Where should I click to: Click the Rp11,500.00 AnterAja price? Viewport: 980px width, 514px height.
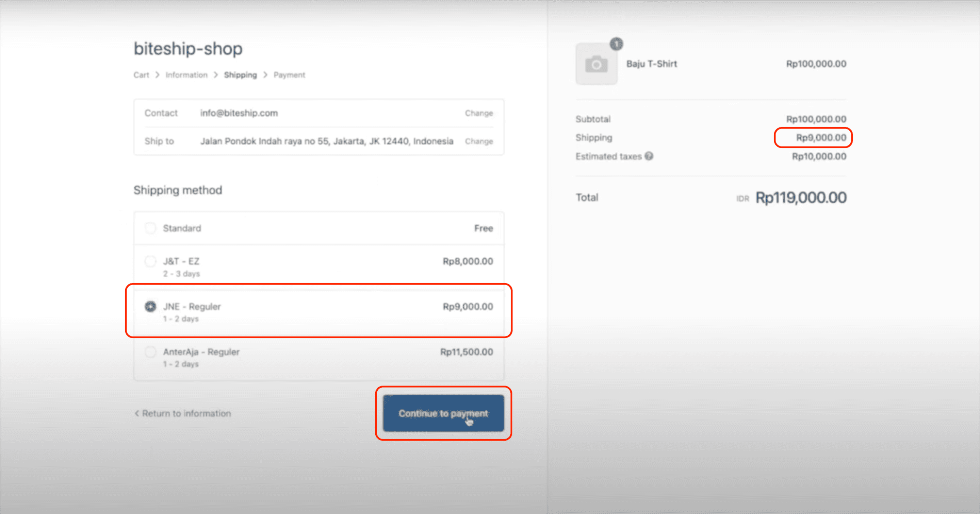click(467, 352)
